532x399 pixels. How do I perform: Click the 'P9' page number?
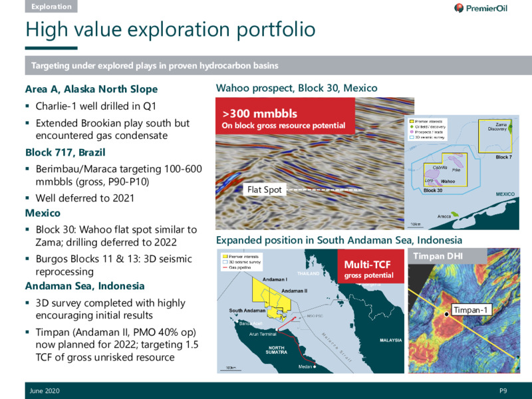coord(503,391)
